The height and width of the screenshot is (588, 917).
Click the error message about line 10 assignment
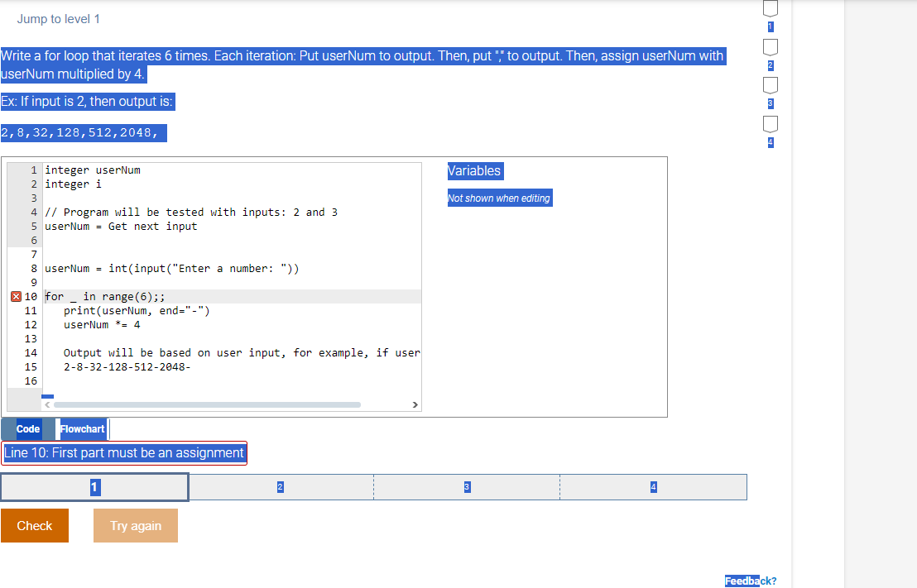pyautogui.click(x=124, y=453)
